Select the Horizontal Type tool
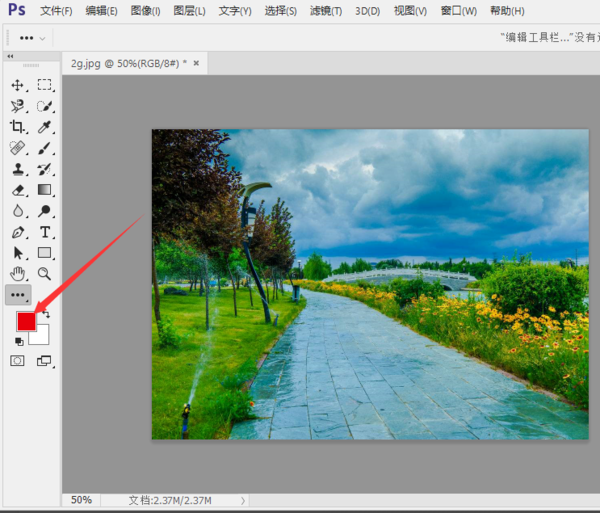600x513 pixels. [44, 232]
